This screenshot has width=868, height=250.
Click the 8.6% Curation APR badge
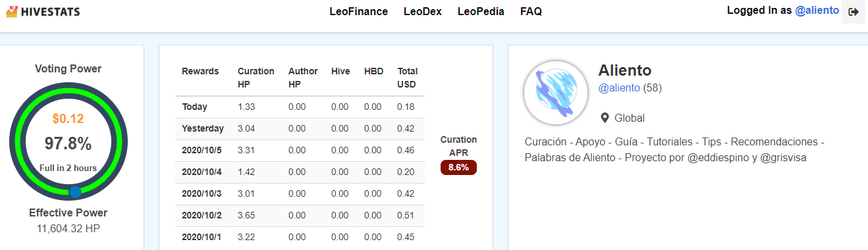(x=458, y=168)
